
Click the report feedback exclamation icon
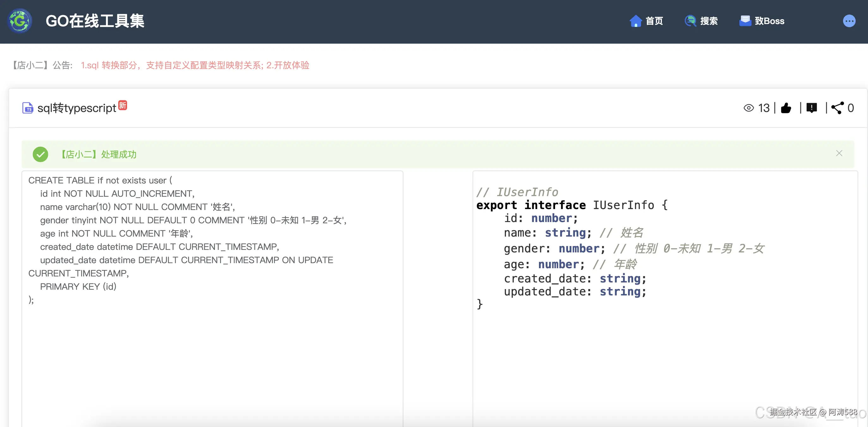(x=812, y=108)
